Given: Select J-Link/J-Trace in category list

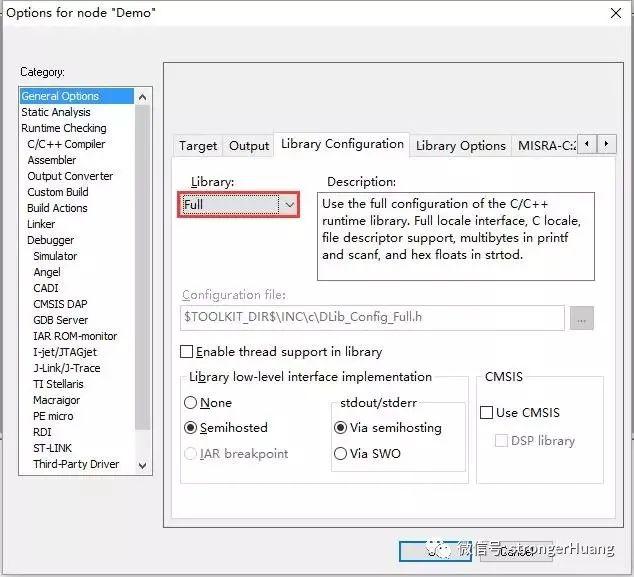Looking at the screenshot, I should 77,368.
